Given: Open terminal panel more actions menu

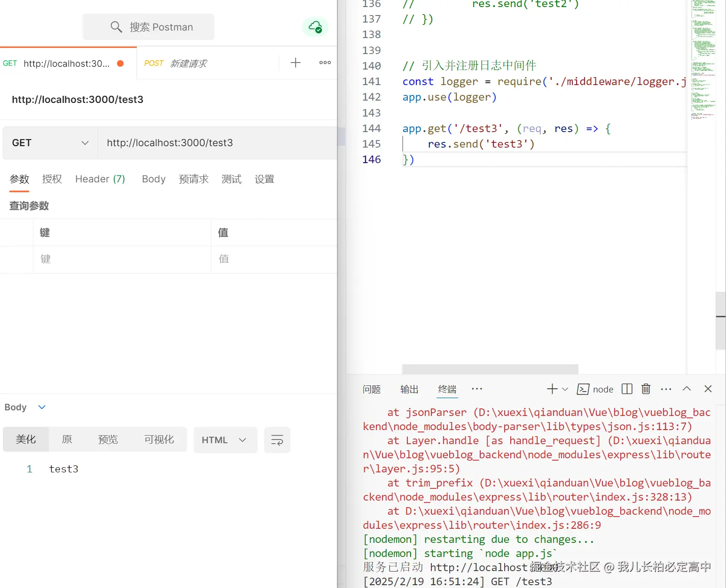Looking at the screenshot, I should pos(666,389).
